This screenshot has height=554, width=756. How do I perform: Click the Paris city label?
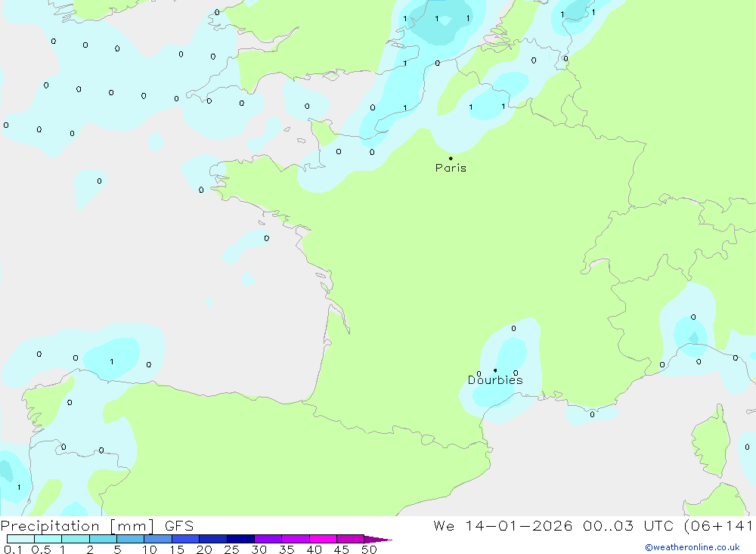coord(451,168)
